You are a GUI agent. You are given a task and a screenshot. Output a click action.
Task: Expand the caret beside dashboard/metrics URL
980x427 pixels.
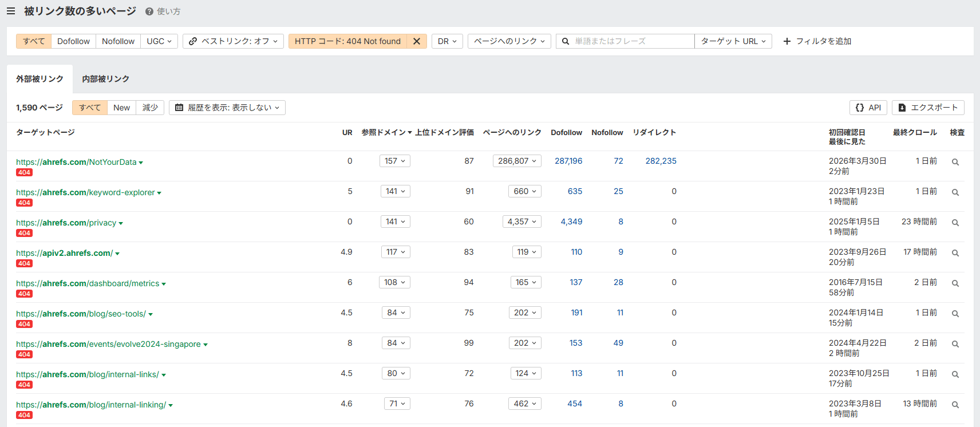tap(164, 284)
